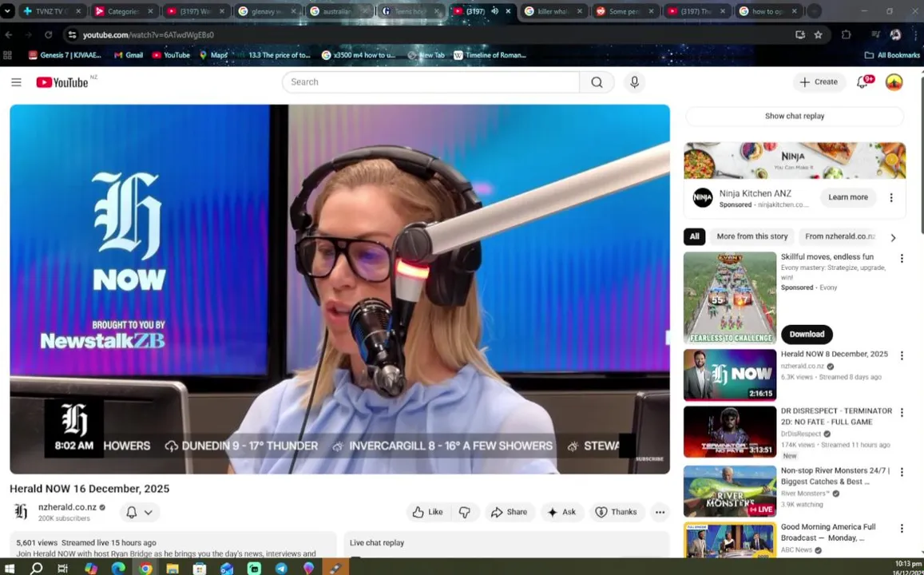
Task: Go to YouTube home via logo
Action: (x=62, y=82)
